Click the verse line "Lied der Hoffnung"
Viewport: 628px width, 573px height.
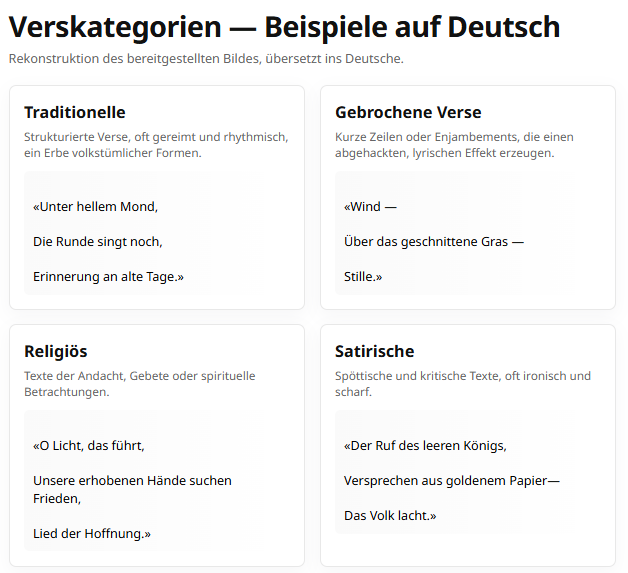tap(92, 533)
